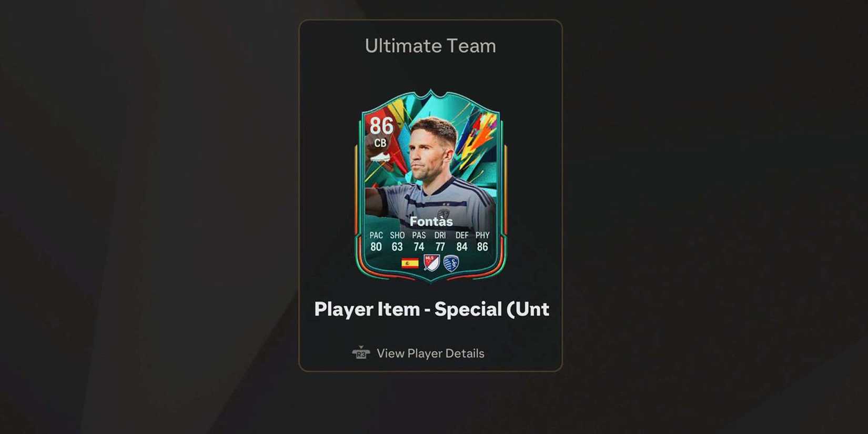
Task: Click the MLS league badge
Action: click(431, 263)
